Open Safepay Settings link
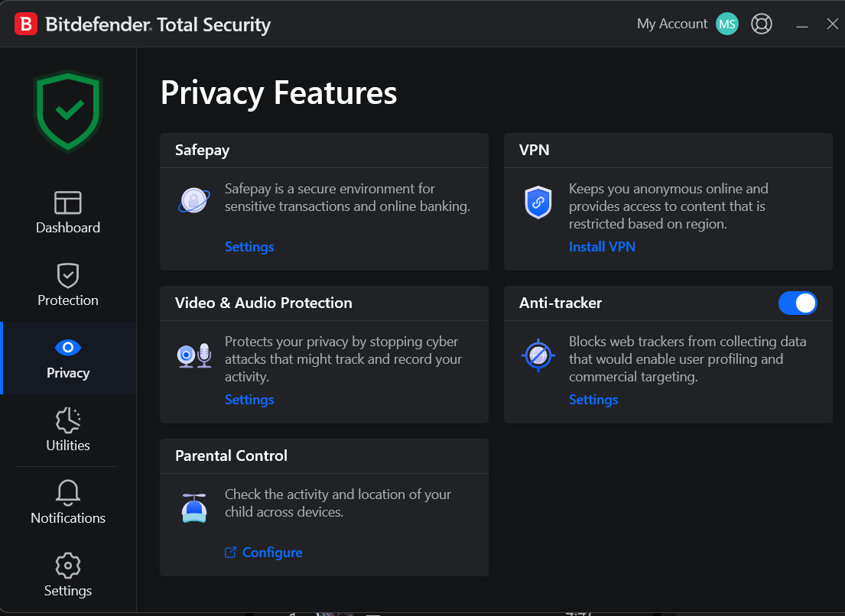 pyautogui.click(x=249, y=247)
